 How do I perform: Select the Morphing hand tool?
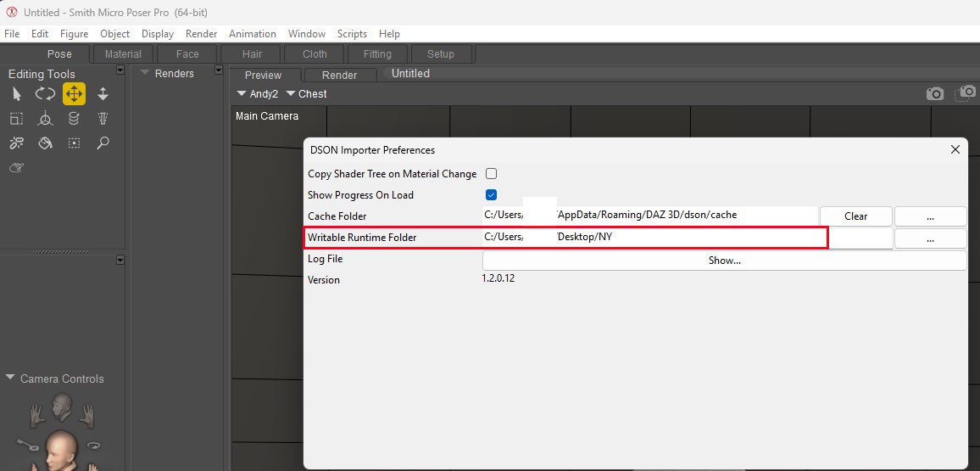pyautogui.click(x=17, y=168)
